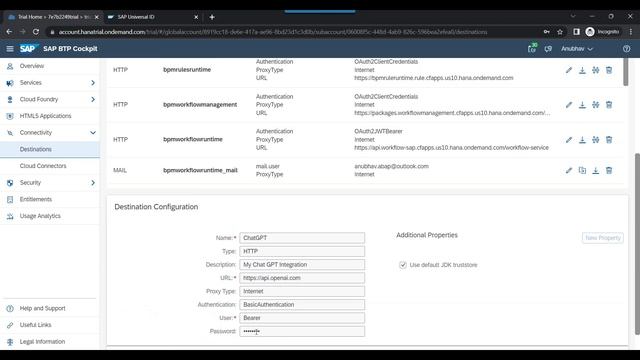Viewport: 640px width, 360px height.
Task: Click the destinations table scrollbar thumb
Action: (x=626, y=72)
